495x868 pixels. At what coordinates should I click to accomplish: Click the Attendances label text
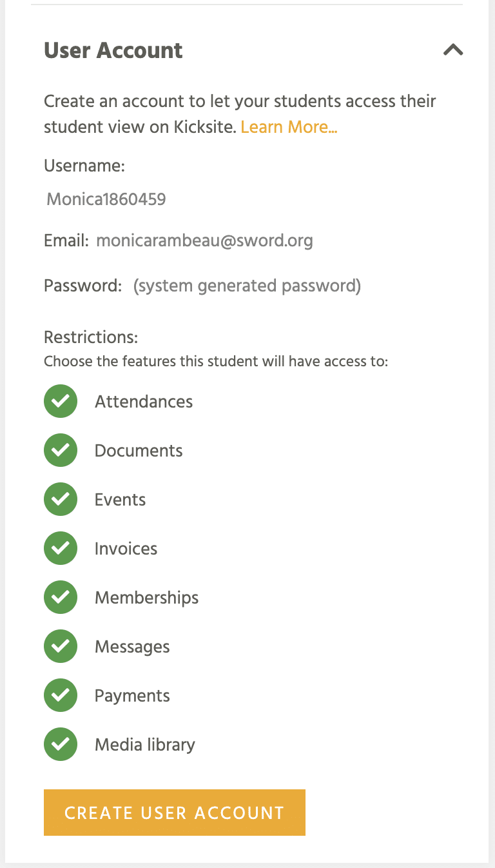(144, 401)
